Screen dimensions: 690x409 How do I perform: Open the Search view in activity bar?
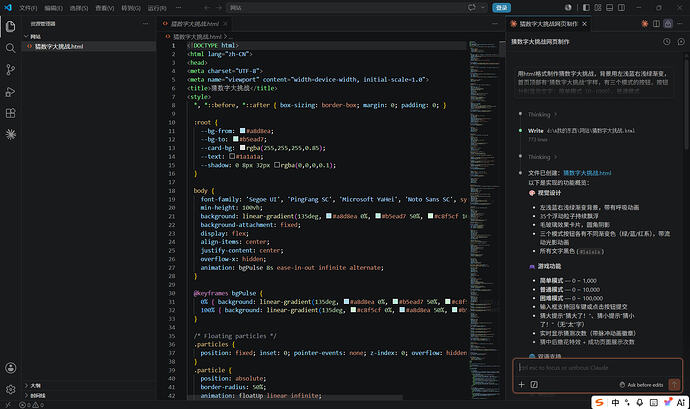pyautogui.click(x=11, y=48)
